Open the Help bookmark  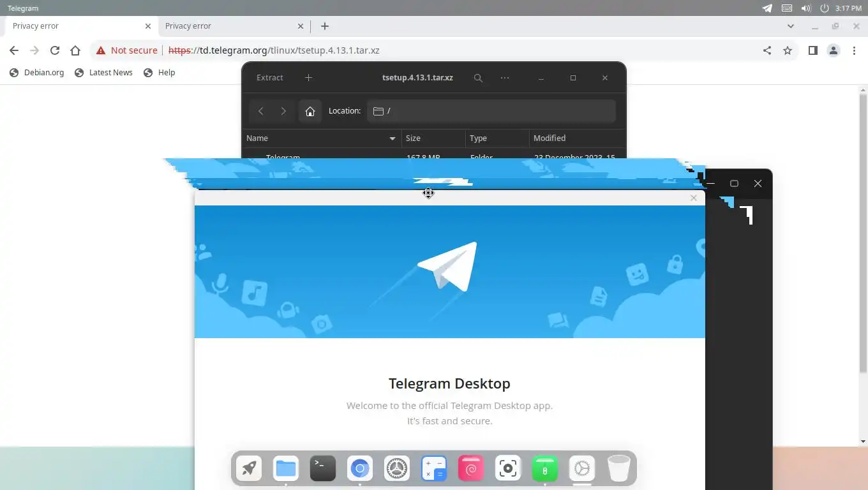click(x=160, y=73)
